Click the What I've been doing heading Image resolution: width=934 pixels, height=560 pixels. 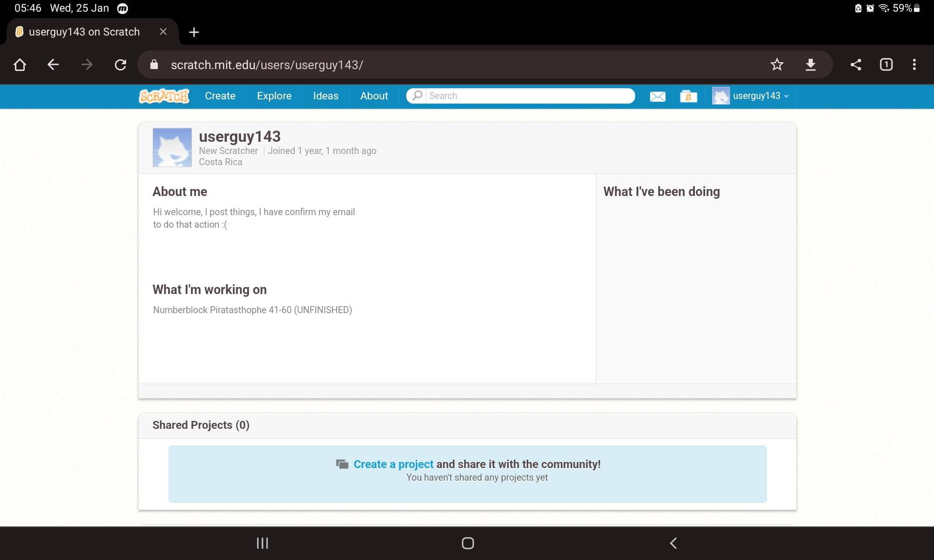pyautogui.click(x=661, y=192)
